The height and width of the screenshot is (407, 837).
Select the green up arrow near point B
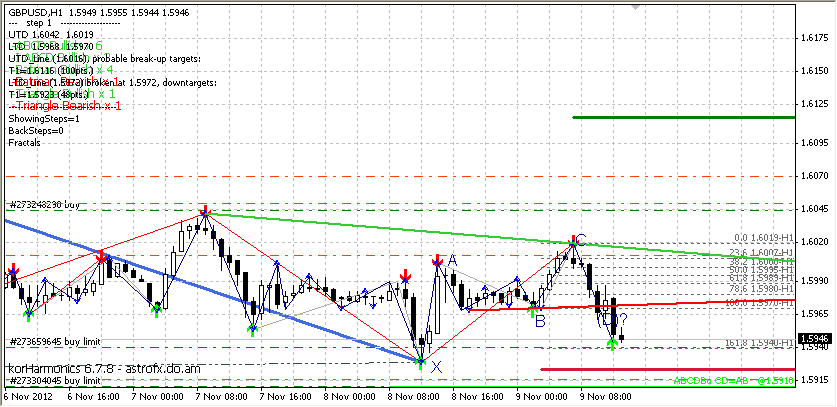coord(532,308)
